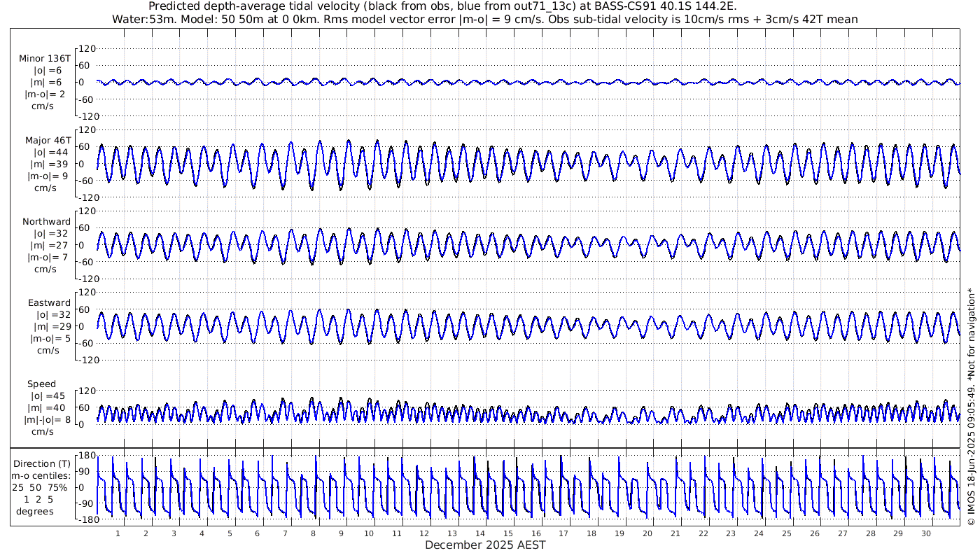The image size is (980, 560).
Task: Click the 'Speed' panel label
Action: [x=41, y=384]
